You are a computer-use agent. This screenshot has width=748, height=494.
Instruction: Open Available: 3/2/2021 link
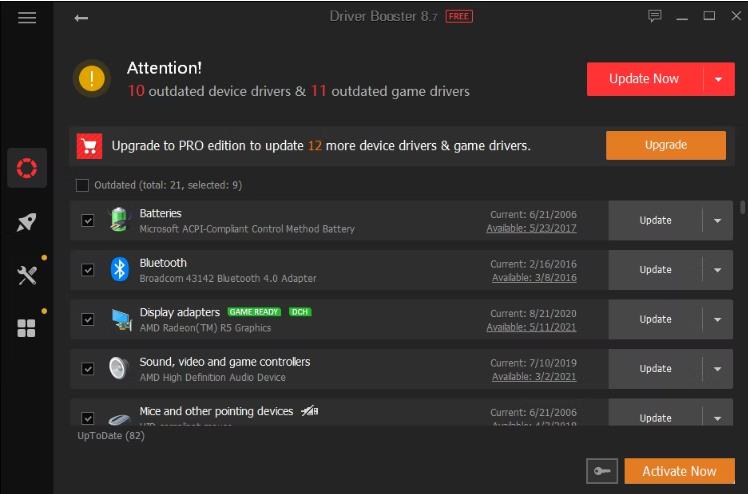pos(534,377)
